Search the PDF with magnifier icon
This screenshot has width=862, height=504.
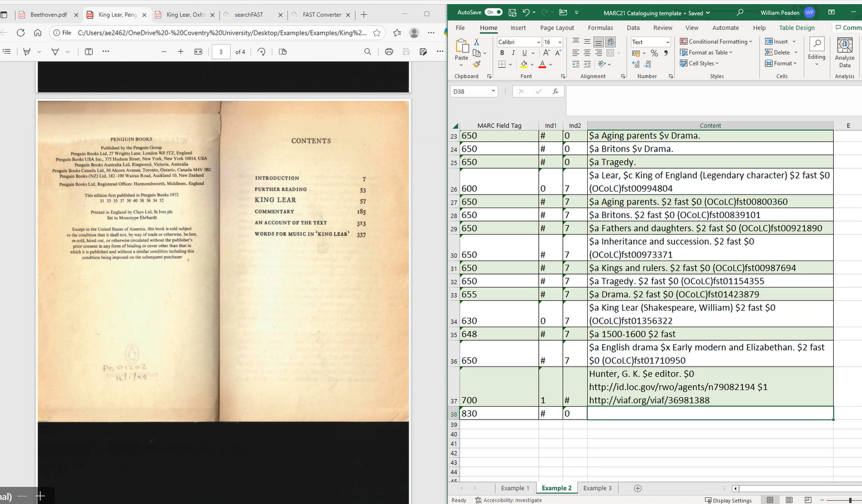tap(367, 52)
